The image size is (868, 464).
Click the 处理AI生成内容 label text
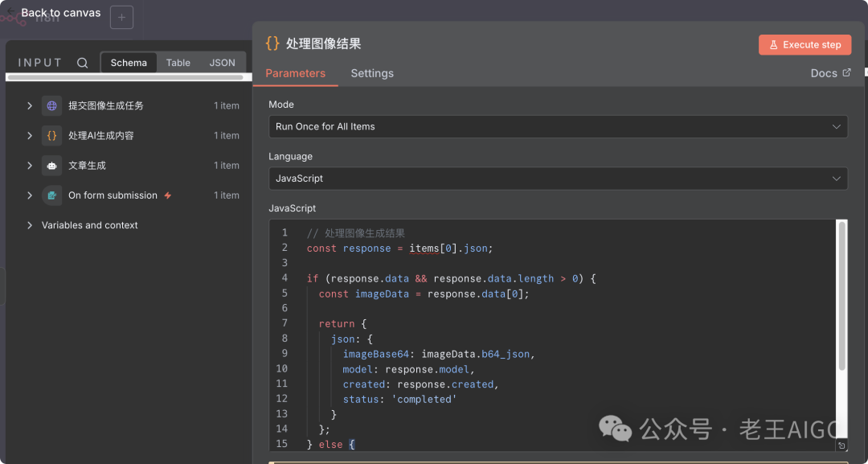tap(100, 135)
